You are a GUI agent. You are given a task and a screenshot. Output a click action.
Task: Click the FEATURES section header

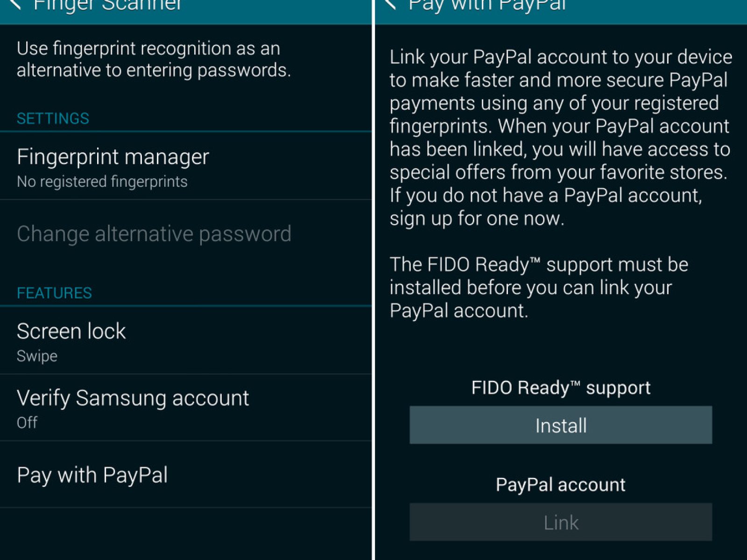coord(54,293)
